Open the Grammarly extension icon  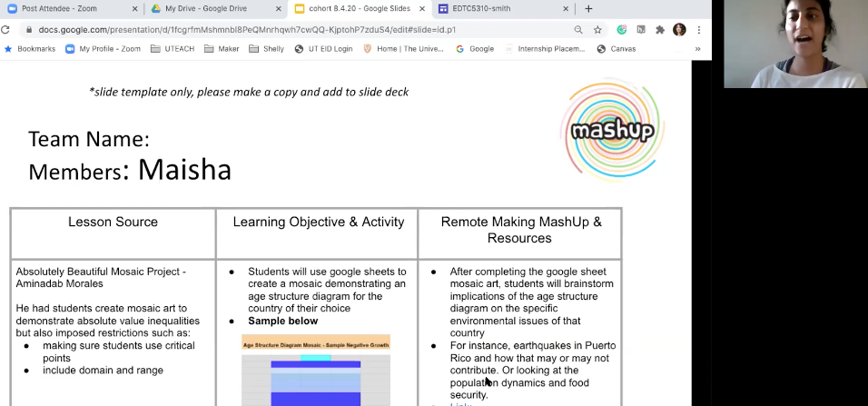pos(622,30)
